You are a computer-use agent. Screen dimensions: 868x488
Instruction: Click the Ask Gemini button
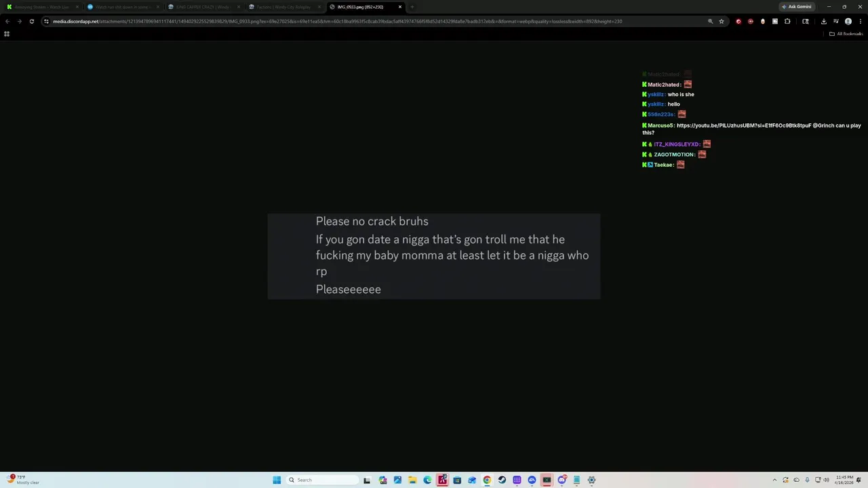[x=797, y=7]
